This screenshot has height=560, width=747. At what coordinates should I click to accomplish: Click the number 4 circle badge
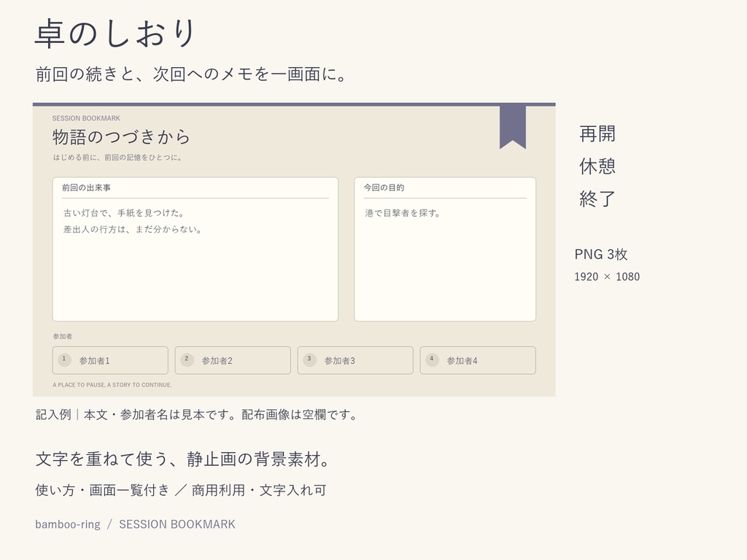432,359
